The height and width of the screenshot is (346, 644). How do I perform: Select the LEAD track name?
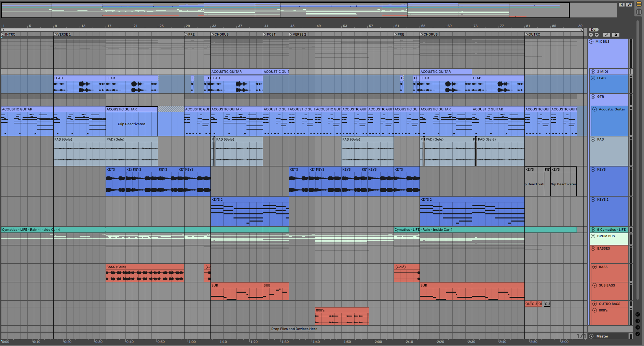[x=601, y=78]
